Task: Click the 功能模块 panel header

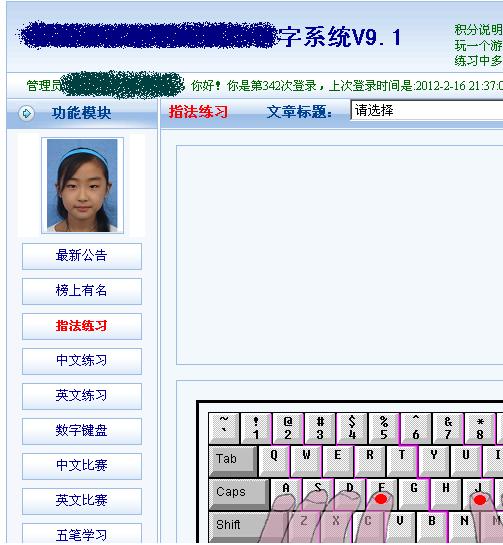Action: pos(82,113)
